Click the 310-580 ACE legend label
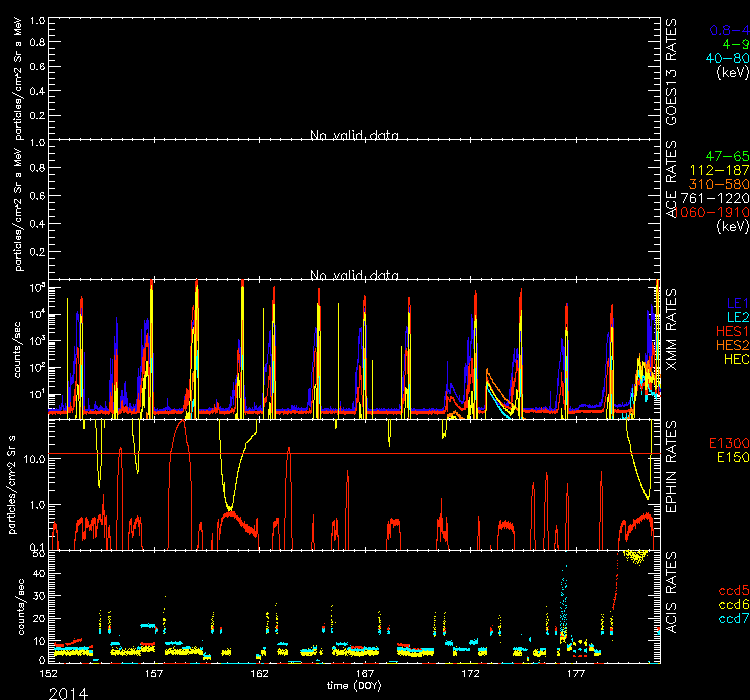The width and height of the screenshot is (750, 700). (722, 185)
